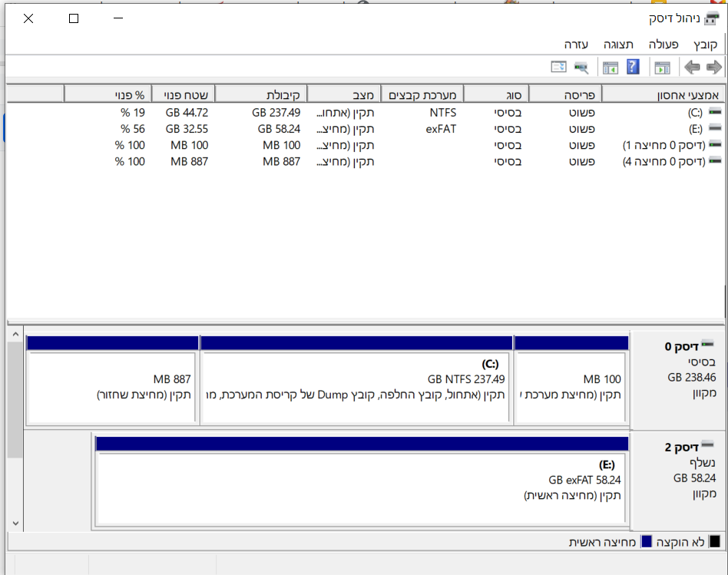
Task: Click the Disk Management title bar icon
Action: point(711,18)
